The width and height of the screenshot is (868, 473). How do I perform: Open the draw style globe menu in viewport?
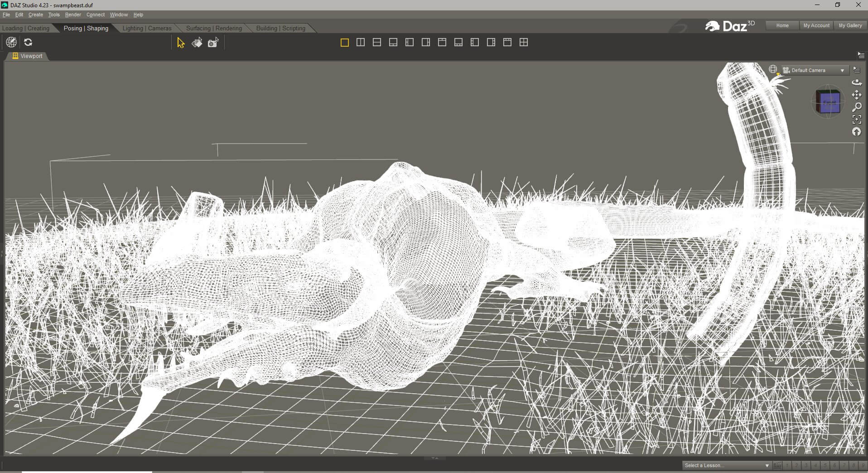pos(773,69)
